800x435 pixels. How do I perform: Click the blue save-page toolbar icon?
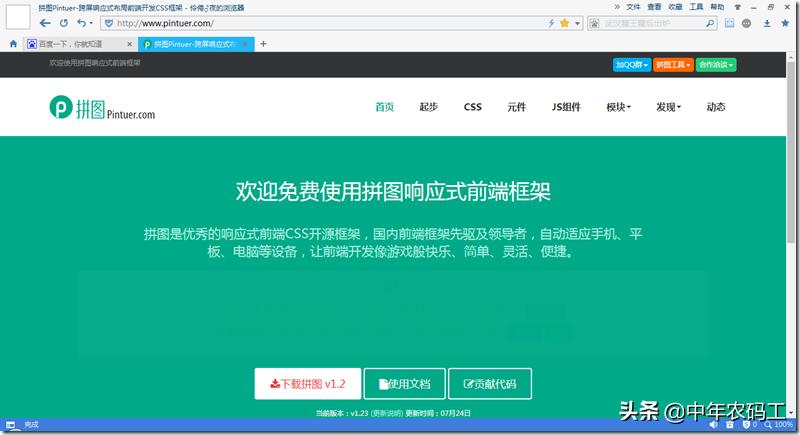[730, 23]
